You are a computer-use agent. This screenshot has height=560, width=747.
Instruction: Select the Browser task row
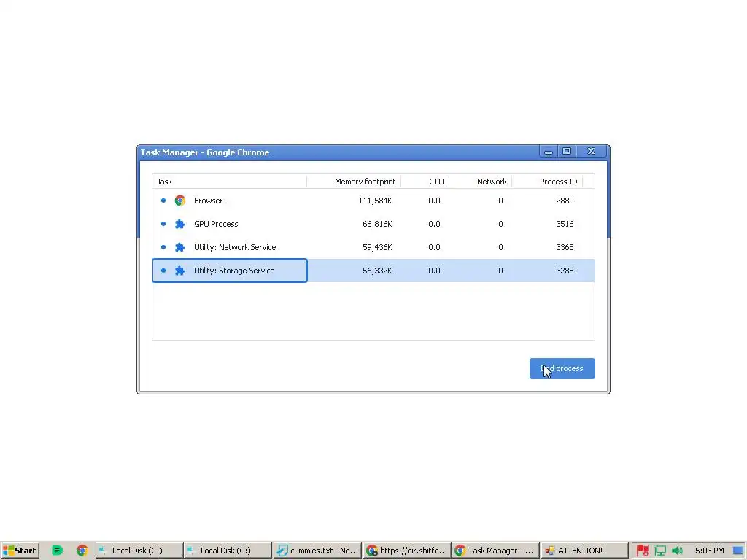(373, 201)
